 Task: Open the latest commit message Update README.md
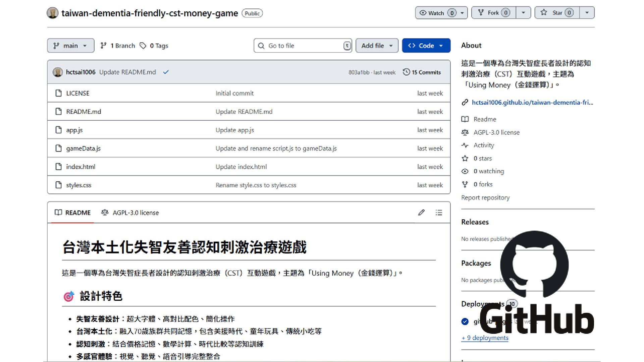coord(127,72)
